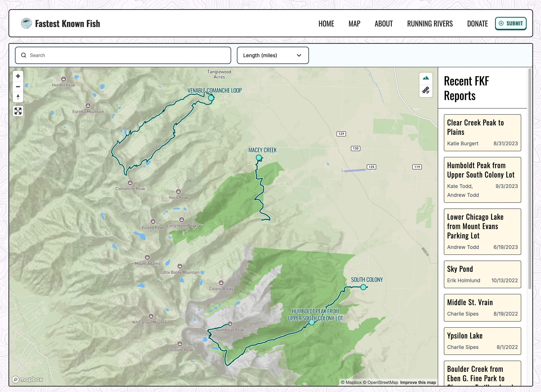Open the Length (miles) sort dropdown
Screen dimensions: 541x392
[273, 55]
